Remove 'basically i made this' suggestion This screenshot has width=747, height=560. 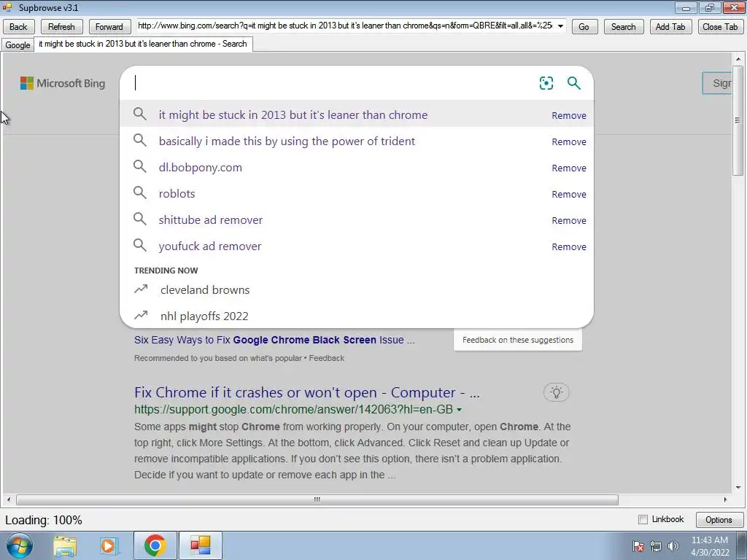569,142
